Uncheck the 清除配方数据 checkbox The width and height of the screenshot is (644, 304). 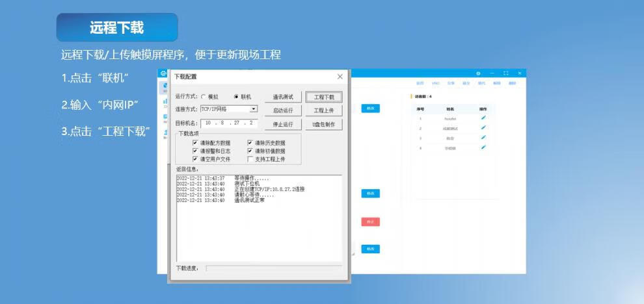click(195, 143)
